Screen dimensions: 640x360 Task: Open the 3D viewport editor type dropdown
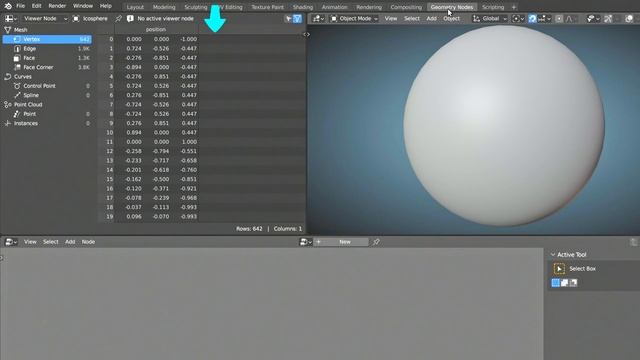(318, 18)
